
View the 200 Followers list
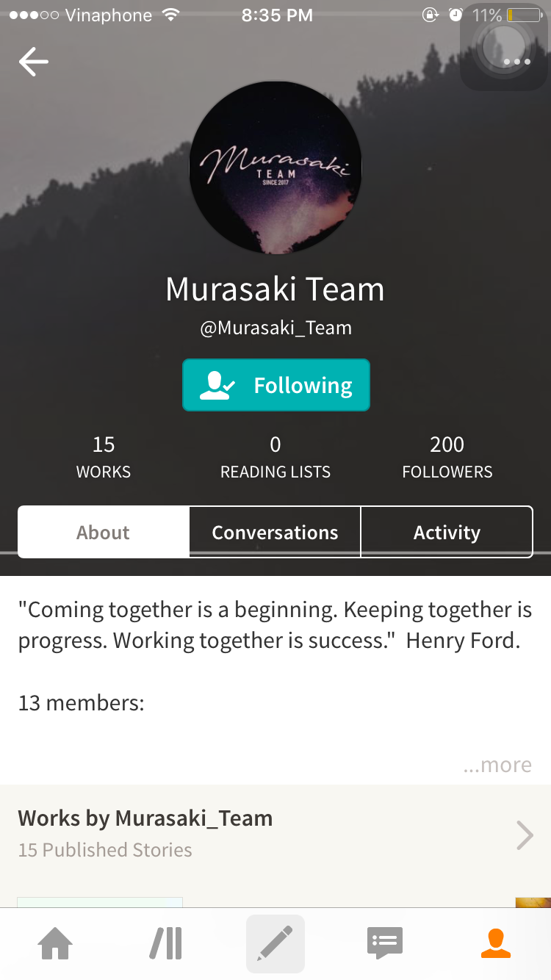tap(447, 457)
